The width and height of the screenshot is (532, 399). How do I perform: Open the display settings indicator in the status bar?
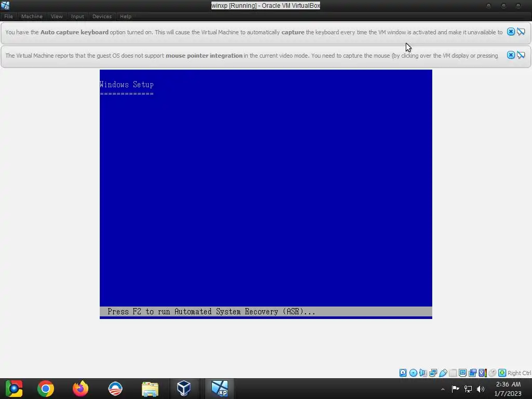(462, 373)
